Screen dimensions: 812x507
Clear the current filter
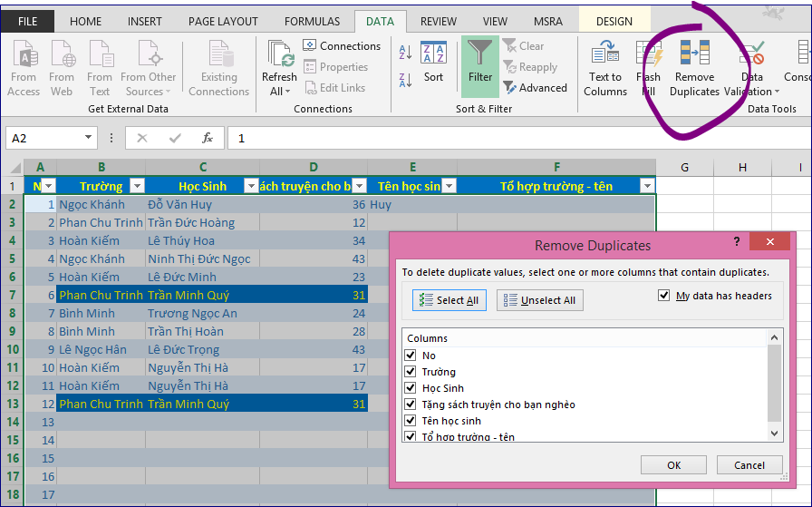tap(523, 45)
